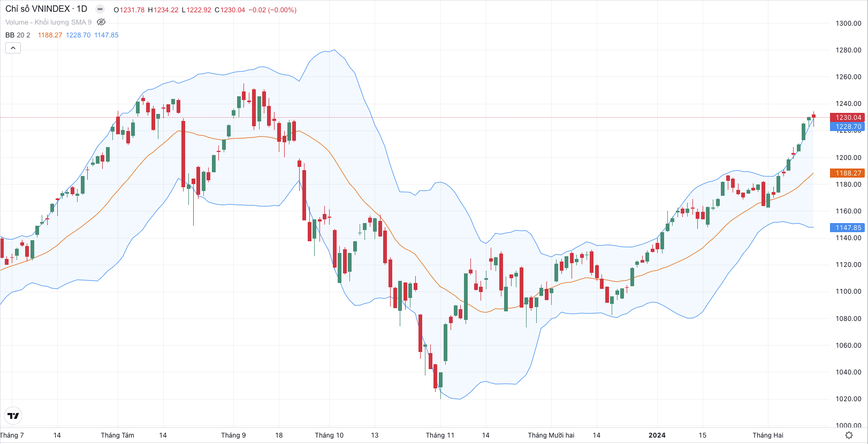868x444 pixels.
Task: Click the Tháng Hai time axis label
Action: pos(767,435)
